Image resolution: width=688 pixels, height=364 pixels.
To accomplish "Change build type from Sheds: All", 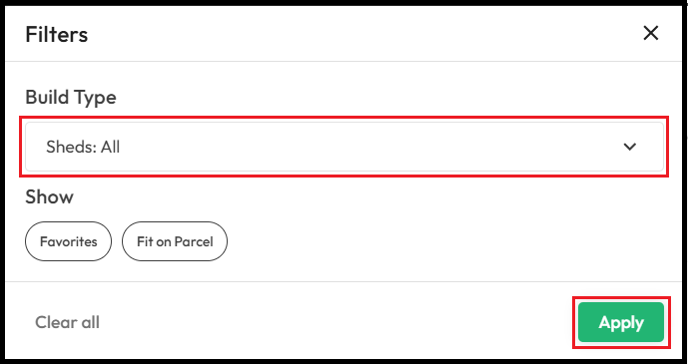I will (344, 147).
